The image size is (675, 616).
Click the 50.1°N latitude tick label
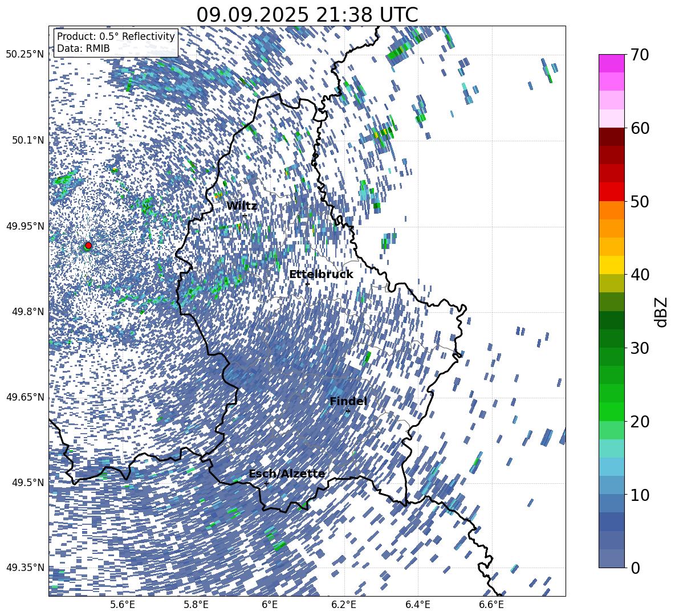pos(28,140)
